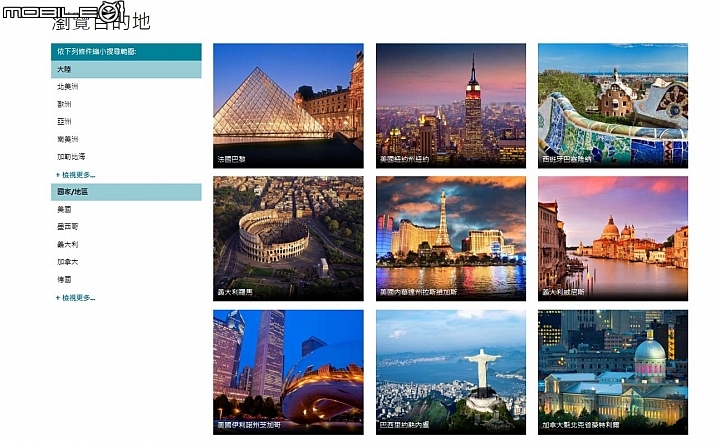This screenshot has width=720, height=442.
Task: Expand 檢視更多 under the 國家/地區 section
Action: (x=76, y=298)
